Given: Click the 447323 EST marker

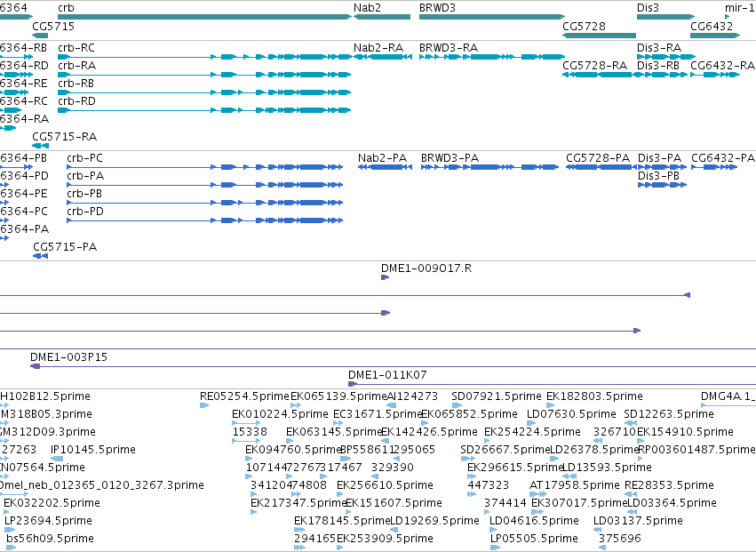Looking at the screenshot, I should [x=472, y=494].
